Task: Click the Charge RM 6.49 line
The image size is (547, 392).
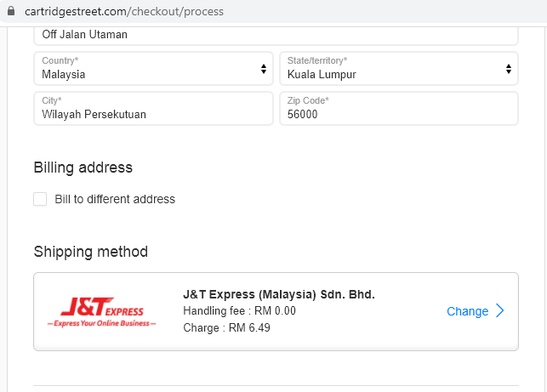Action: (x=226, y=328)
